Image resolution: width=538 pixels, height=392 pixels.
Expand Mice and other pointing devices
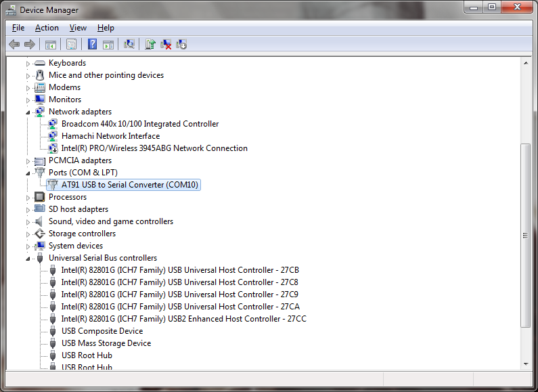(x=28, y=76)
